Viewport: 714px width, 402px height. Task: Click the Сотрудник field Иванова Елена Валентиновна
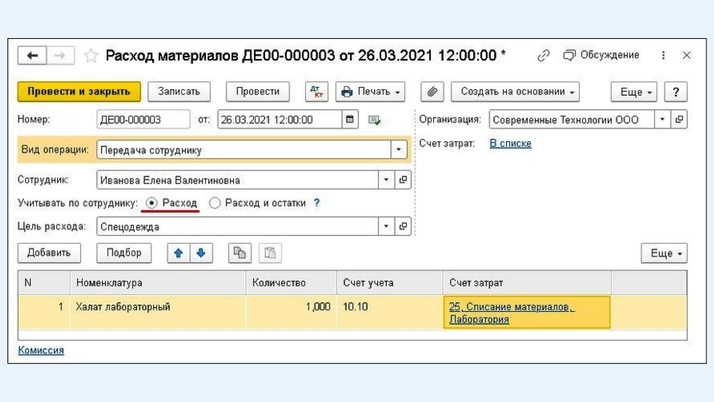click(237, 180)
